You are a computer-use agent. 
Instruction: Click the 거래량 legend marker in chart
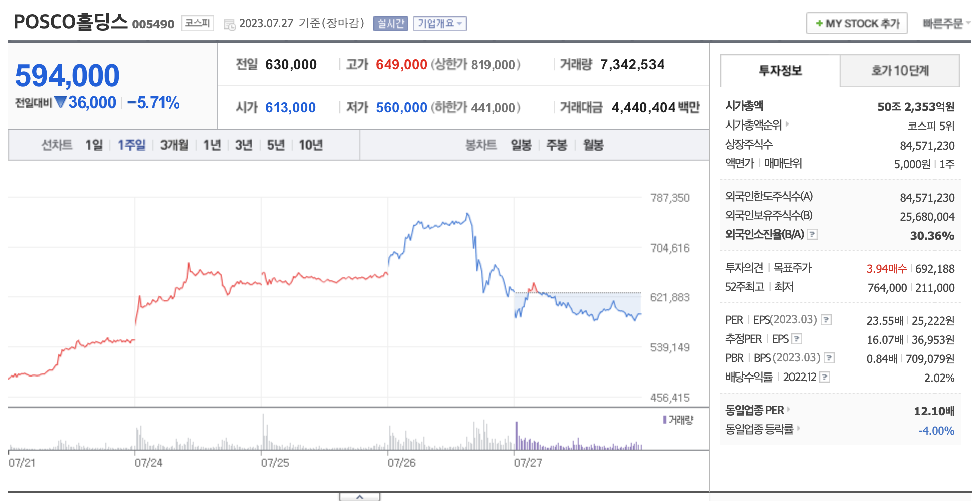(x=665, y=420)
